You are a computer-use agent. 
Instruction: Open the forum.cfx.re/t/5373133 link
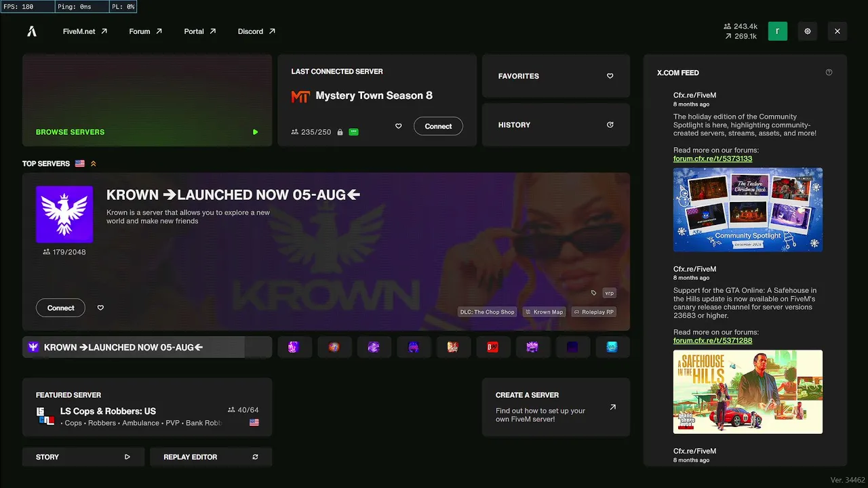coord(713,159)
